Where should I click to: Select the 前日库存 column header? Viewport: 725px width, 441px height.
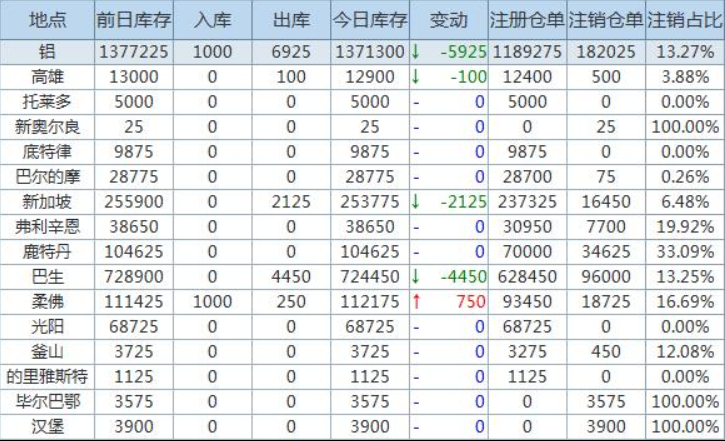coord(133,20)
